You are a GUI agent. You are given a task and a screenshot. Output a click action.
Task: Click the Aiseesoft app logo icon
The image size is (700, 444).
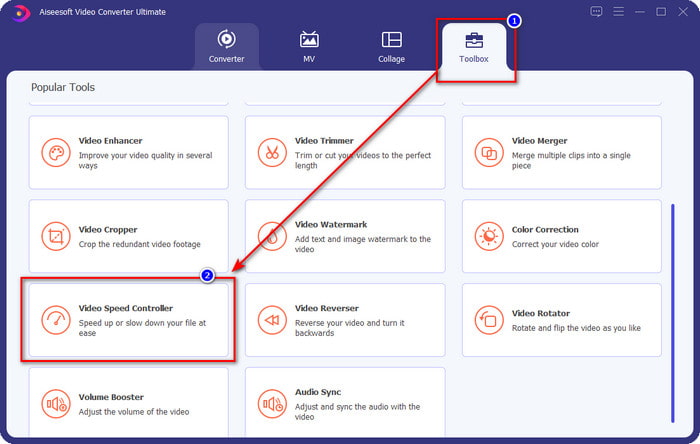coord(21,12)
